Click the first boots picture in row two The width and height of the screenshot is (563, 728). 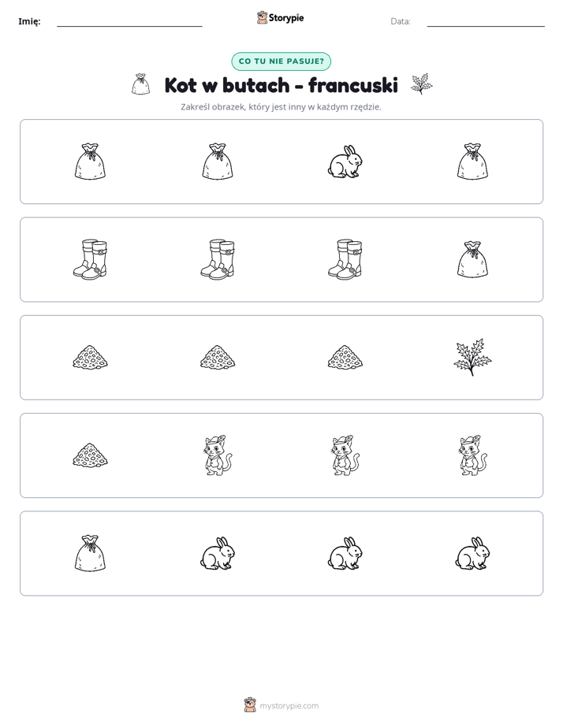90,259
